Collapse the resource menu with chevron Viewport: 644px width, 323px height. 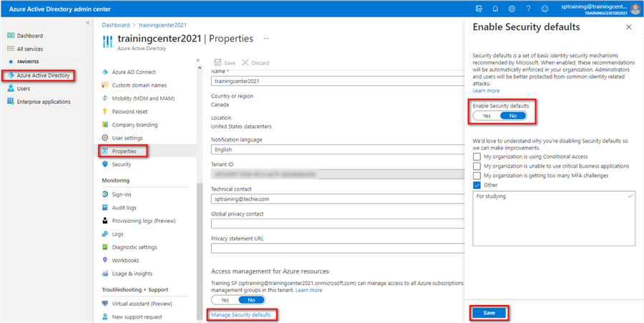(198, 60)
